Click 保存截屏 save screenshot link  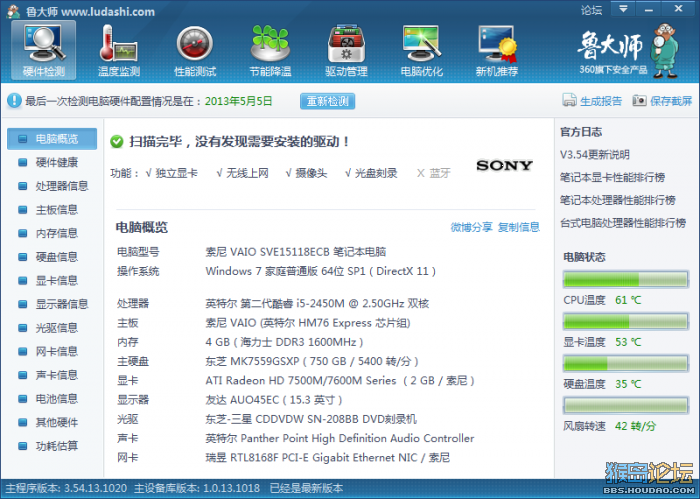coord(671,101)
